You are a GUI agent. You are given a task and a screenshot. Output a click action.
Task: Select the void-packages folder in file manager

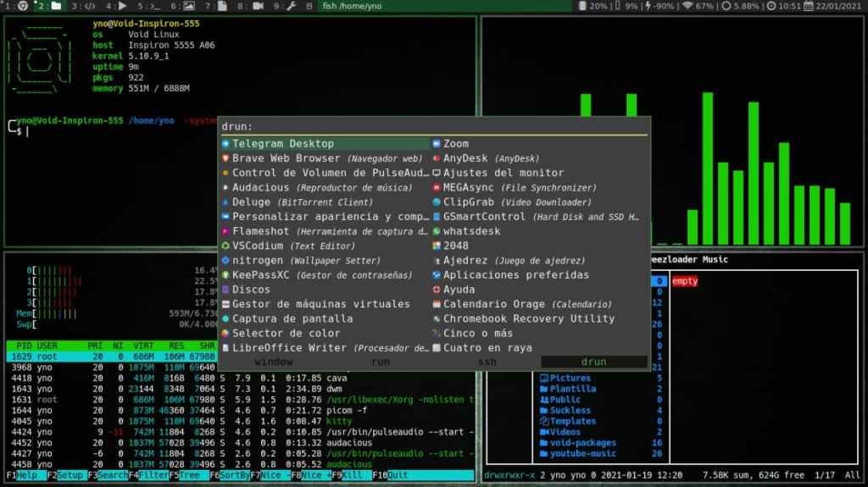pyautogui.click(x=581, y=443)
